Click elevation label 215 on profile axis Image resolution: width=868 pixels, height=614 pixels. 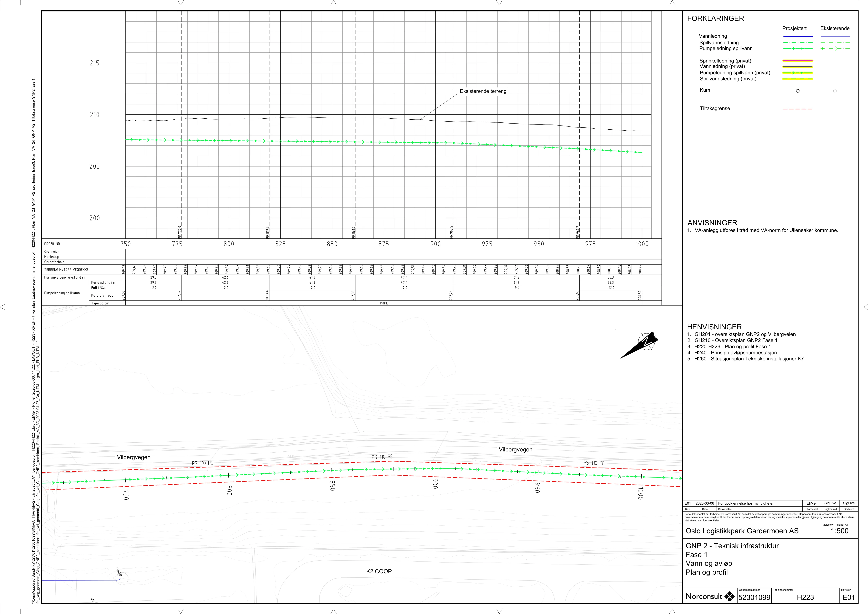[x=94, y=63]
